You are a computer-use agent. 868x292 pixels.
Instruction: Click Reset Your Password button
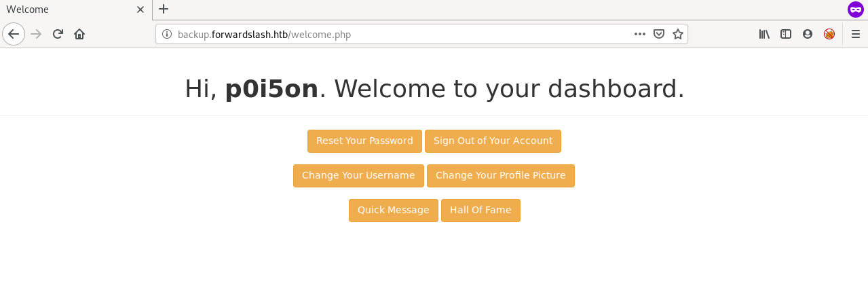click(364, 141)
